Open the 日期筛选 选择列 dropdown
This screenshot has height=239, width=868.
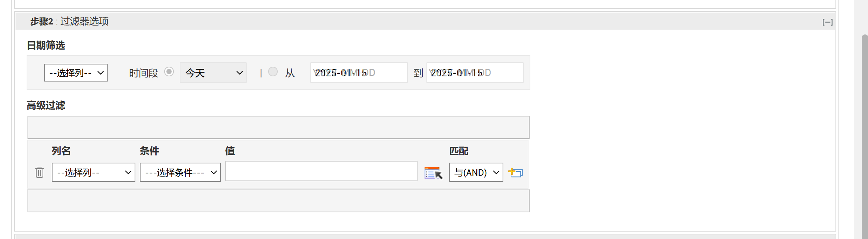coord(76,73)
